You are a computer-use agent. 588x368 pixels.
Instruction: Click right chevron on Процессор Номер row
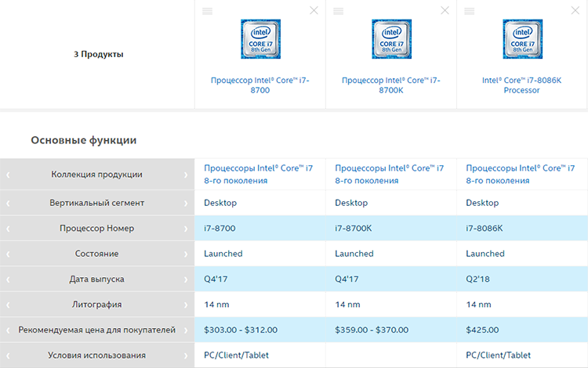point(186,229)
